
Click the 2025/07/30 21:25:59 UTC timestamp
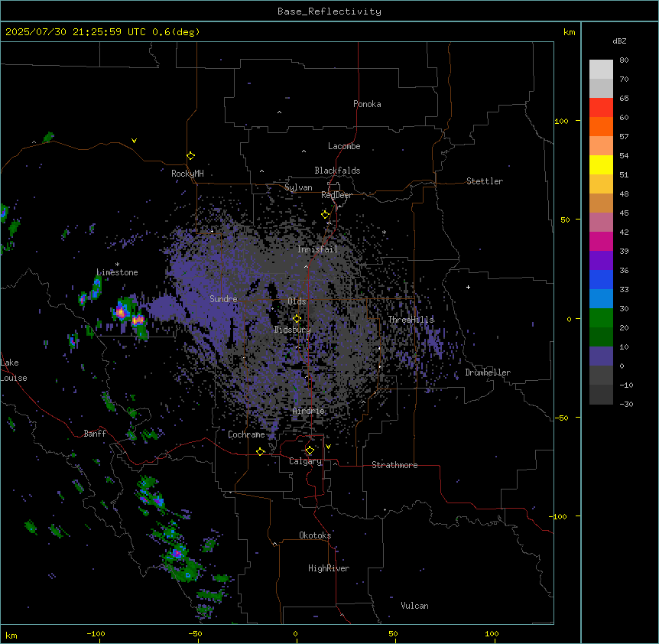point(76,32)
